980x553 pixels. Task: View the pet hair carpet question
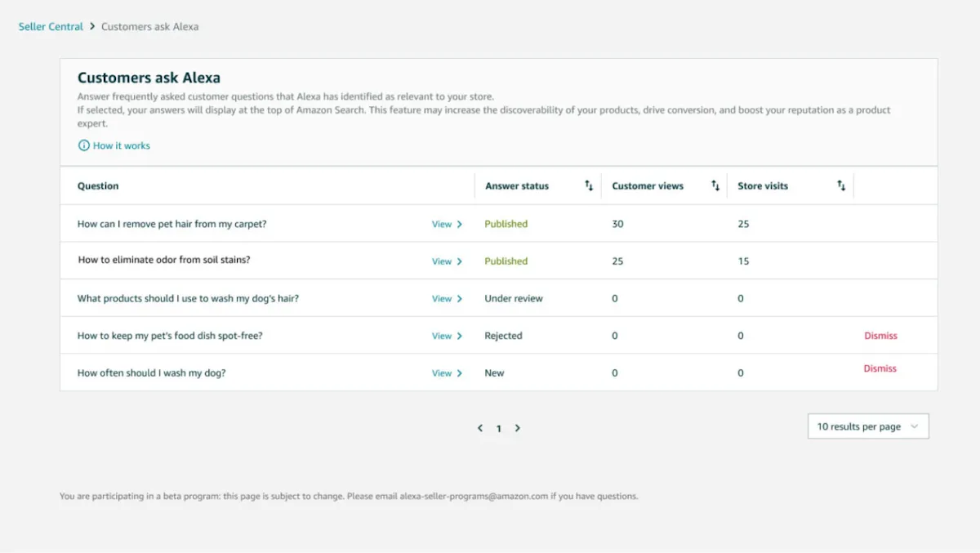pos(447,224)
